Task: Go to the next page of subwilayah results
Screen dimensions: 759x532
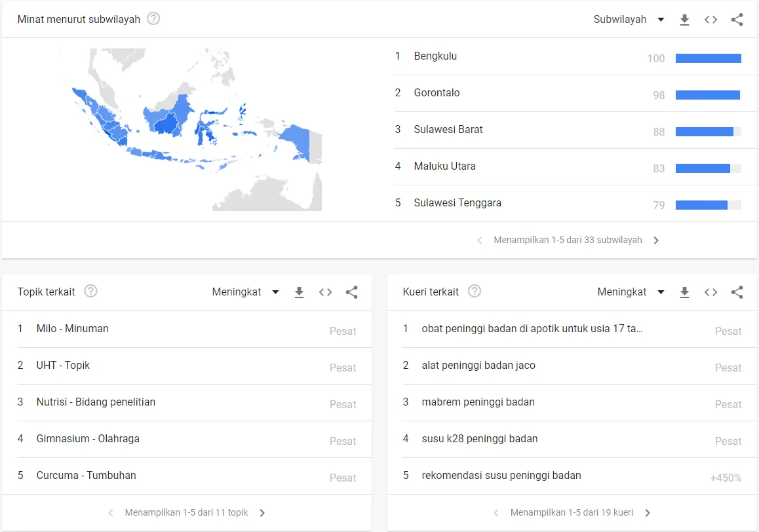Action: pos(656,240)
